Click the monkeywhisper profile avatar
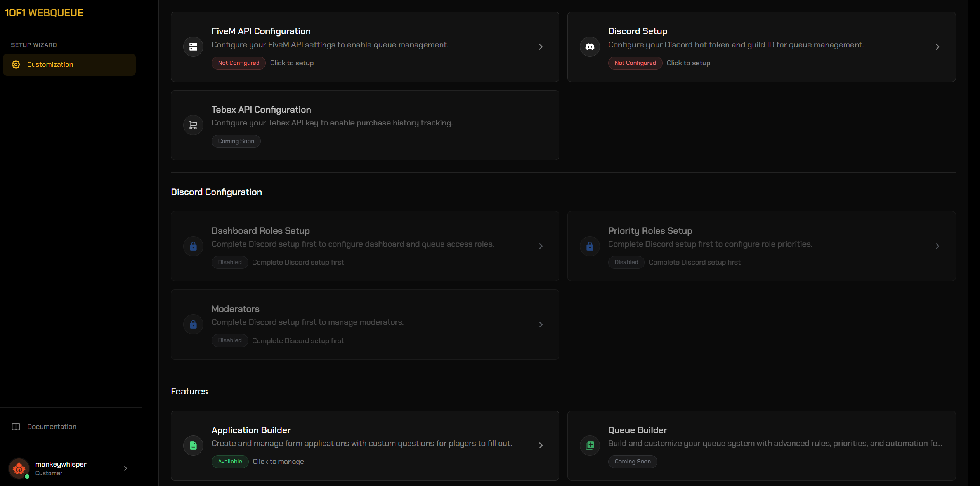Image resolution: width=980 pixels, height=486 pixels. [x=19, y=468]
